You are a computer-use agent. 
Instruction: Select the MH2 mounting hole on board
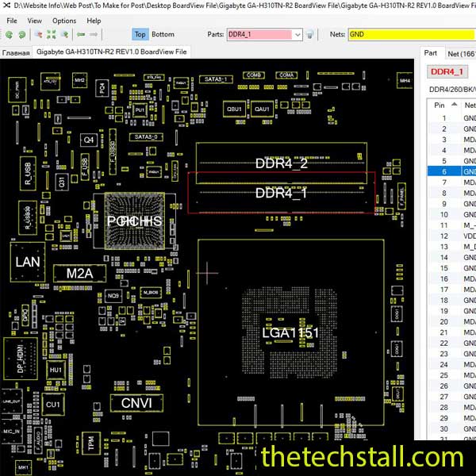coord(79,80)
